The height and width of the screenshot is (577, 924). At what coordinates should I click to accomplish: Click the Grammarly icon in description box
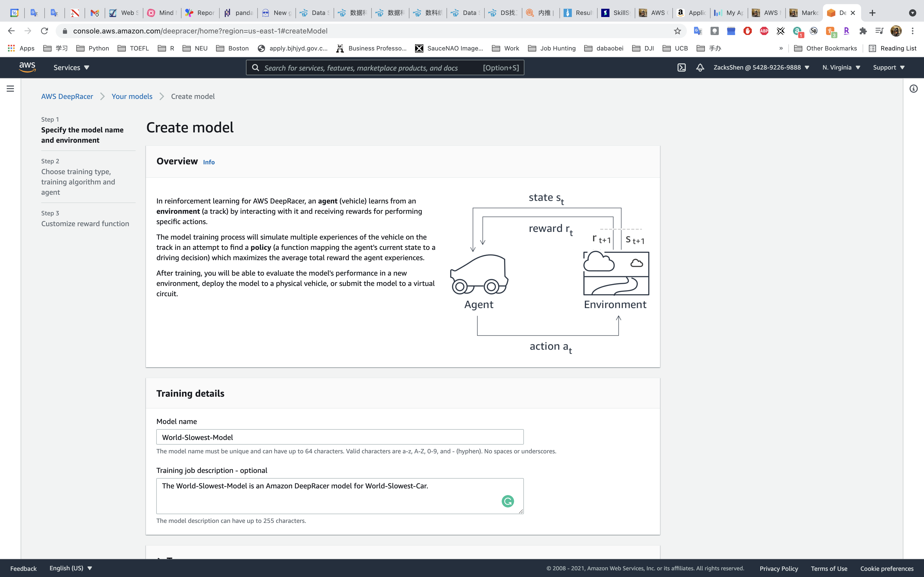[x=507, y=501]
